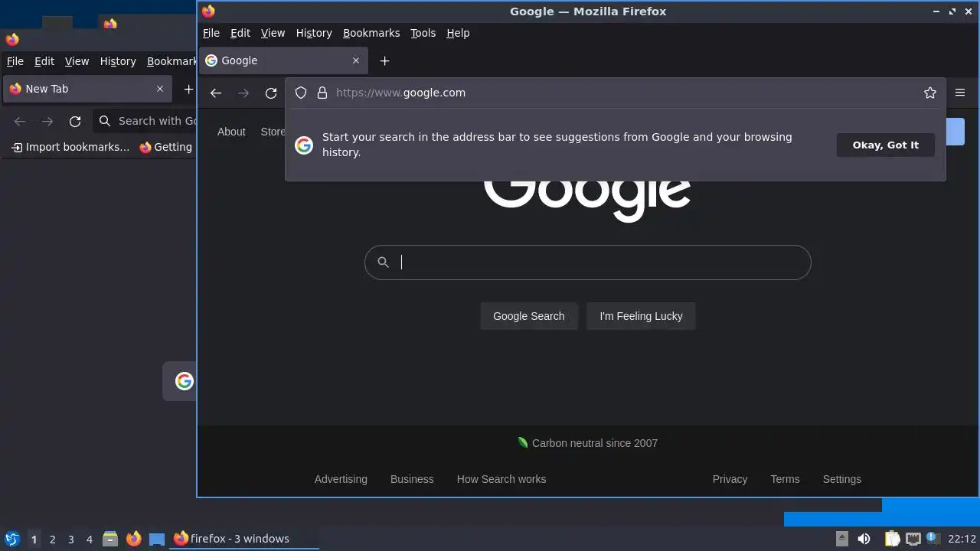Click the network tray icon
The height and width of the screenshot is (551, 980).
(x=913, y=539)
